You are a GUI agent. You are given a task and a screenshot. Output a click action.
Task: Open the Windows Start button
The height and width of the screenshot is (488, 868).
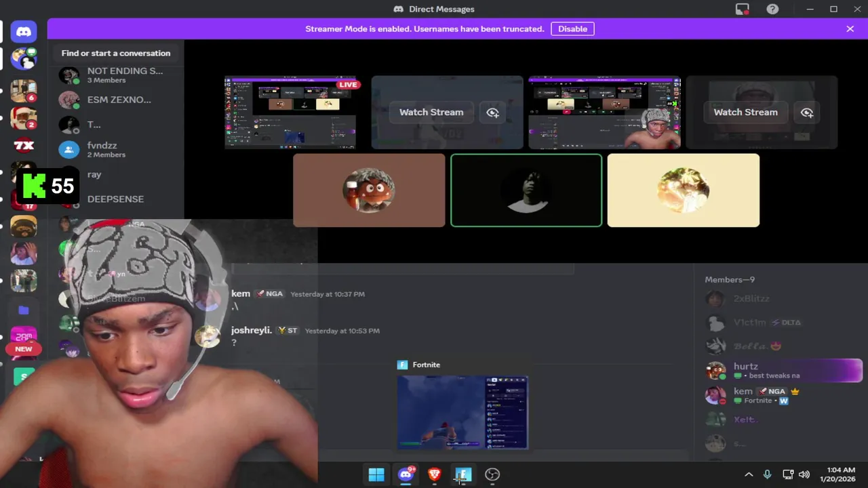[x=376, y=474]
